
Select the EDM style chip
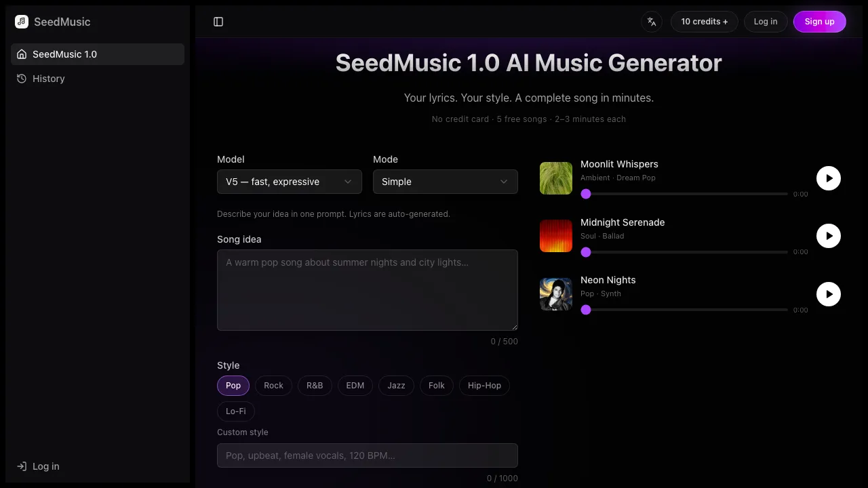pyautogui.click(x=355, y=386)
